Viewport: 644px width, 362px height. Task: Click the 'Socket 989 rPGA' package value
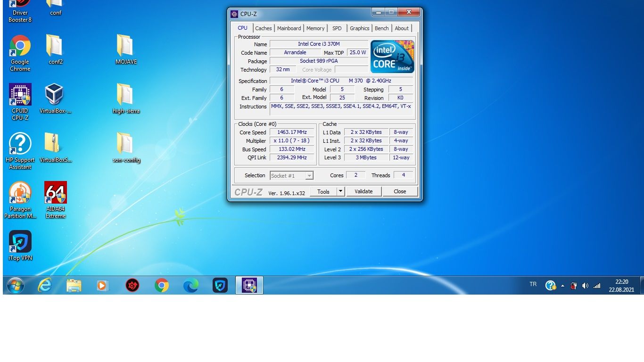(319, 61)
